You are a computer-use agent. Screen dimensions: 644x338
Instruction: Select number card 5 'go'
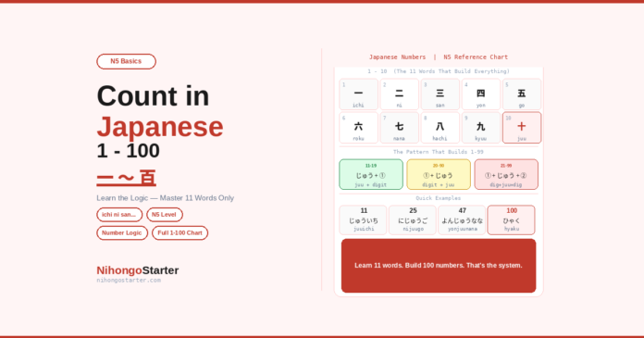[522, 94]
